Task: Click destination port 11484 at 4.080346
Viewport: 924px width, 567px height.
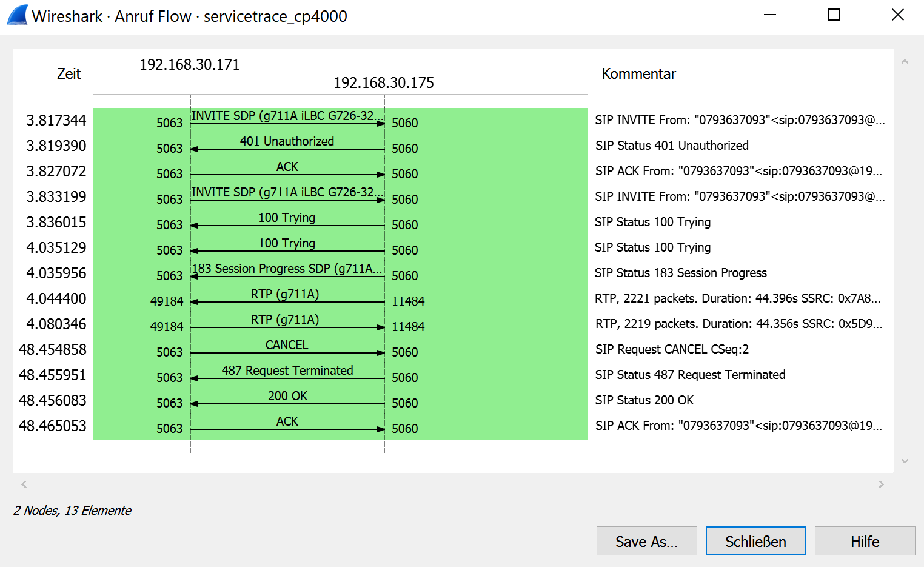Action: coord(408,326)
